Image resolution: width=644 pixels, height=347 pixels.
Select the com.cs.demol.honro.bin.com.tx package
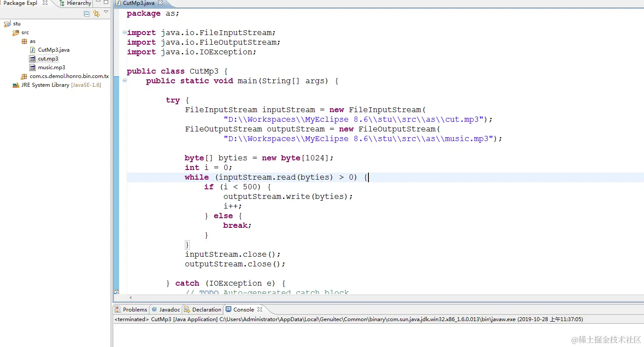click(69, 76)
